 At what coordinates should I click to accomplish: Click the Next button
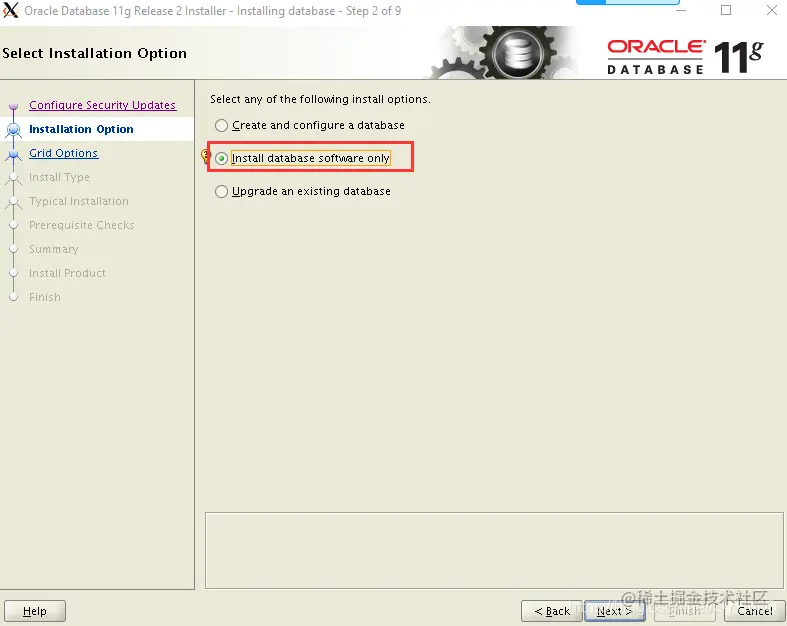[614, 611]
